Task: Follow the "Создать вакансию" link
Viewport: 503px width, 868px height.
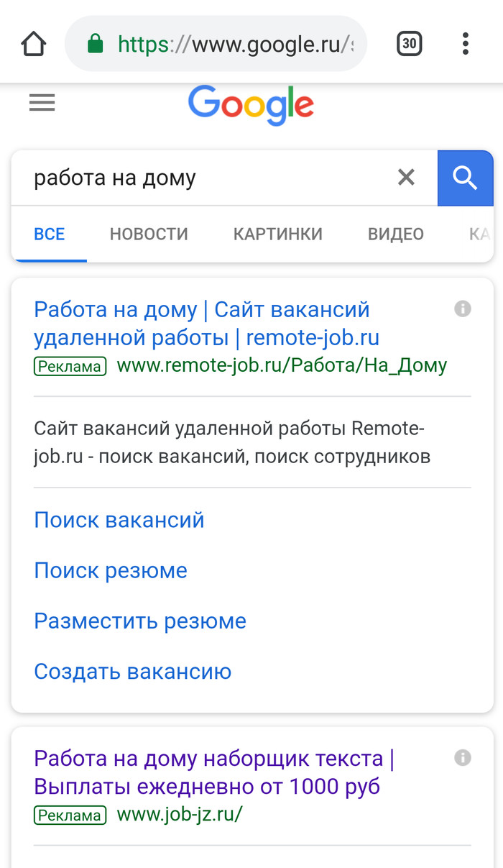Action: (x=133, y=671)
